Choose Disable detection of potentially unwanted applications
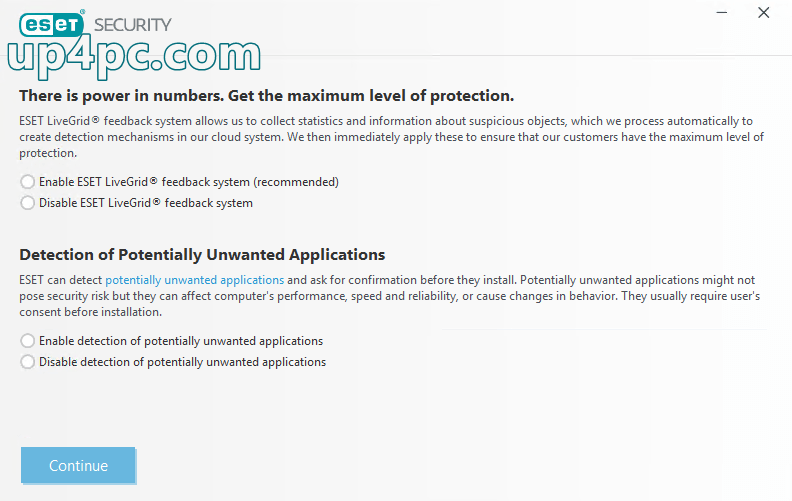This screenshot has width=792, height=501. pyautogui.click(x=27, y=362)
